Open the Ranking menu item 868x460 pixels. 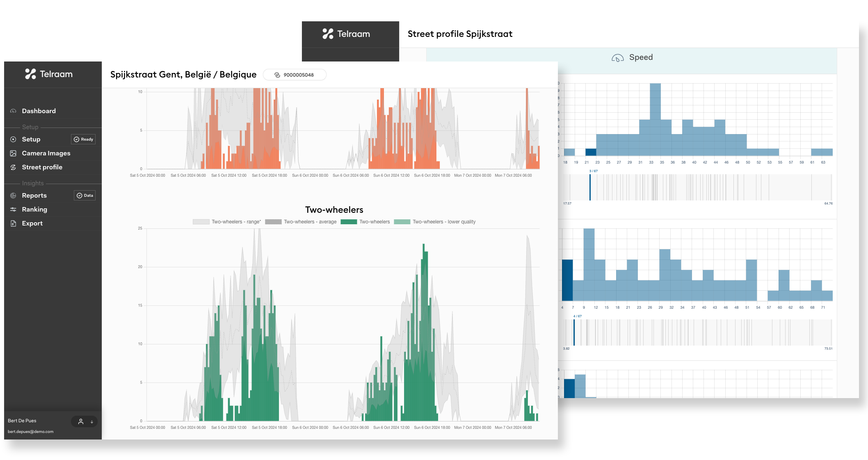(34, 210)
